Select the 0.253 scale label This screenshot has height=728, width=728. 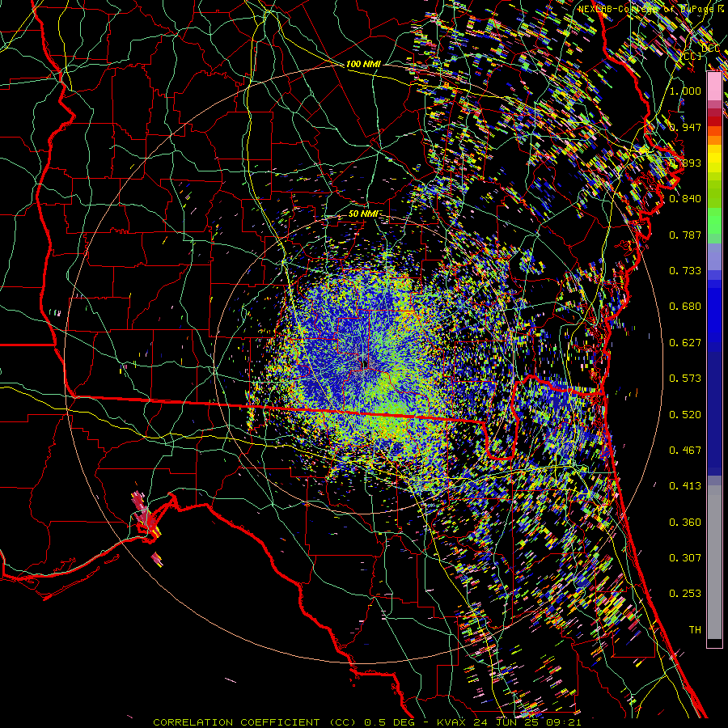685,594
